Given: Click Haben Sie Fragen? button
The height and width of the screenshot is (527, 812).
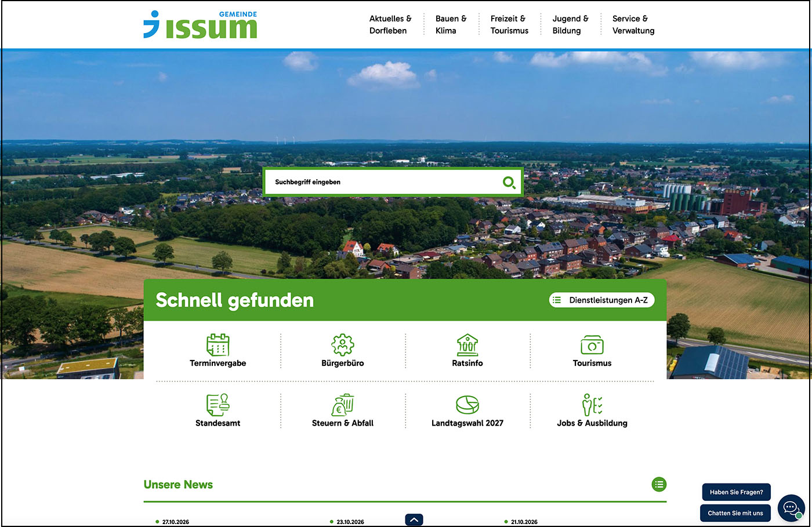Looking at the screenshot, I should pos(736,492).
